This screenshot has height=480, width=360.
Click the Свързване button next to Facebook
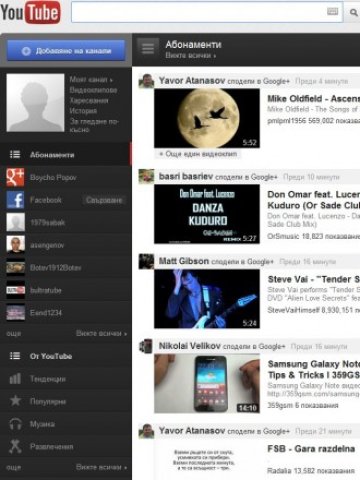click(x=104, y=200)
